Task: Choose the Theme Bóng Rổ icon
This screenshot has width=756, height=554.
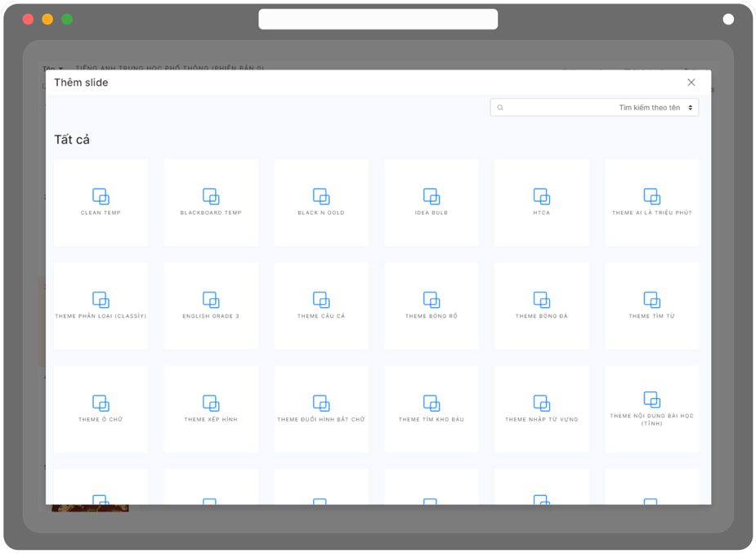Action: [432, 300]
